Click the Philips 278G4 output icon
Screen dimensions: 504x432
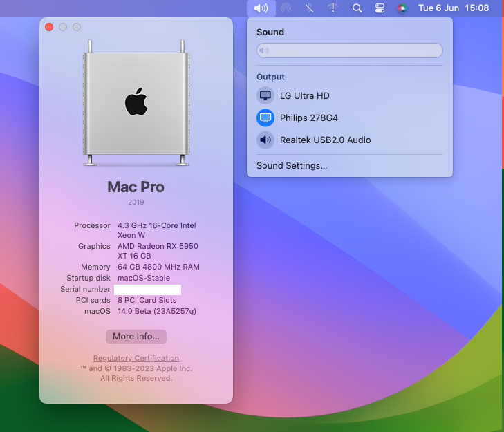click(265, 118)
